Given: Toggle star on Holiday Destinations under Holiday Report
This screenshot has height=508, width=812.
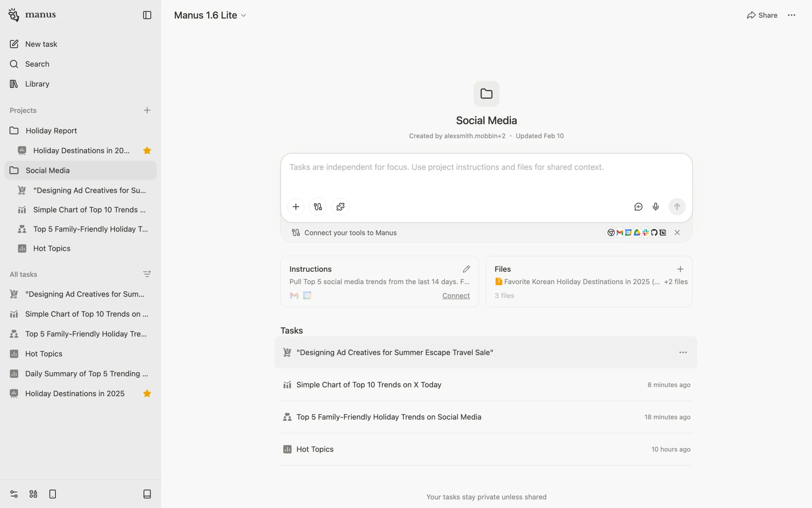Looking at the screenshot, I should [x=147, y=151].
